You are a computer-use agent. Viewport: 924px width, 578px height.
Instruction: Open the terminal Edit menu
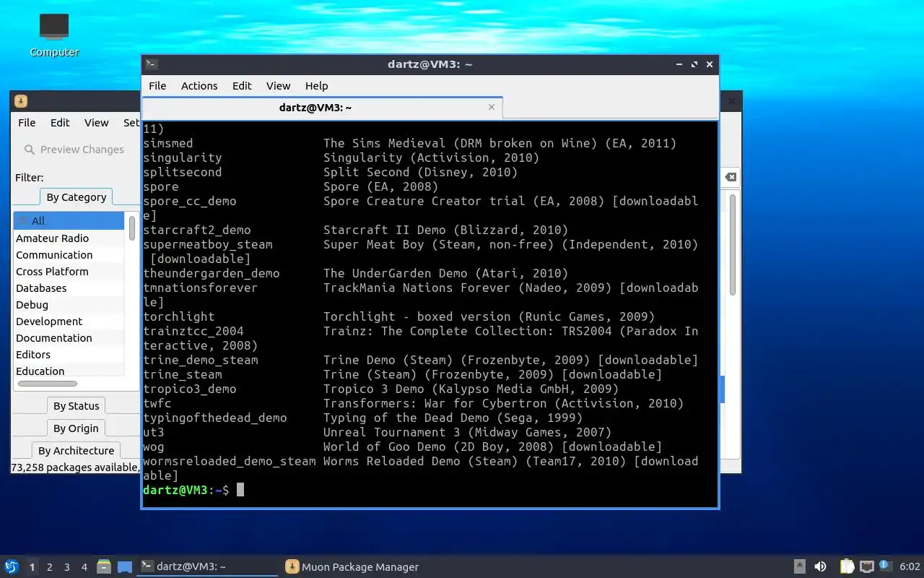coord(242,85)
